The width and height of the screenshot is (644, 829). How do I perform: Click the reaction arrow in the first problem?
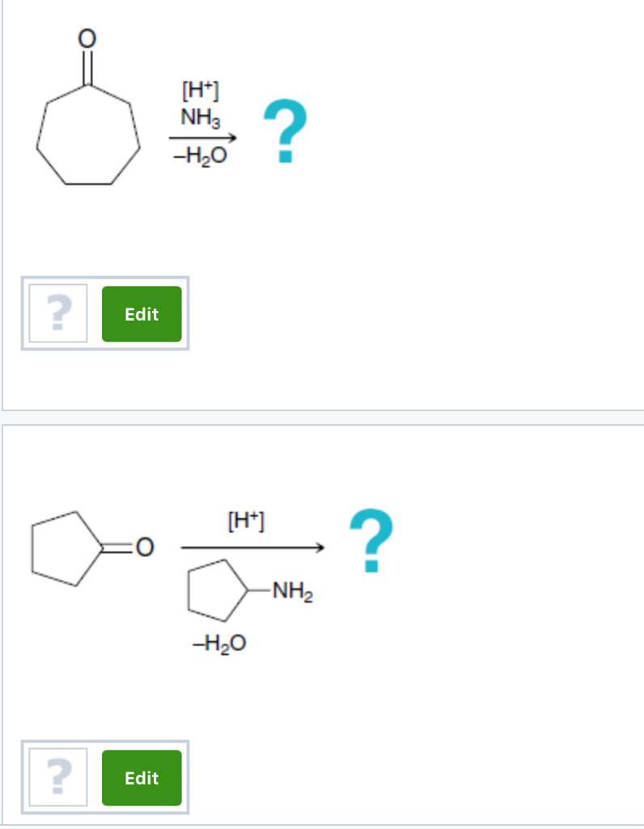tap(201, 138)
